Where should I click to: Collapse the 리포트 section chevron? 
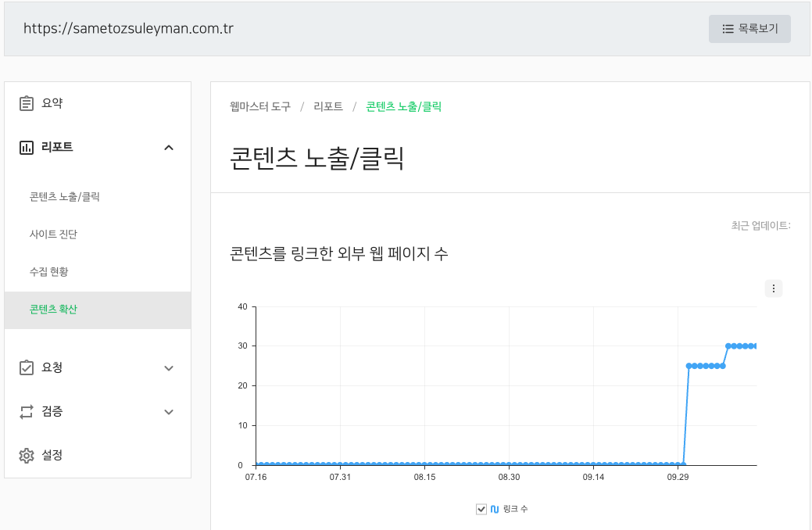click(x=169, y=147)
